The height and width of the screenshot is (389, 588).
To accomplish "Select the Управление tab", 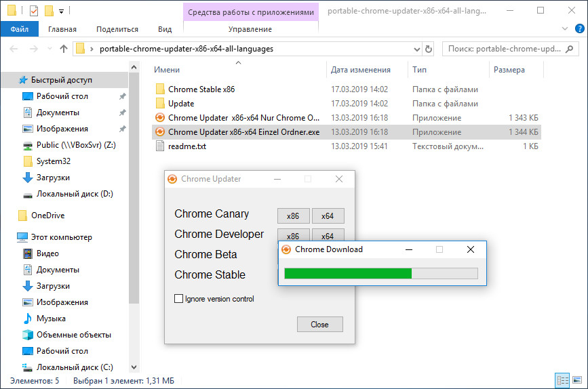I will (250, 29).
